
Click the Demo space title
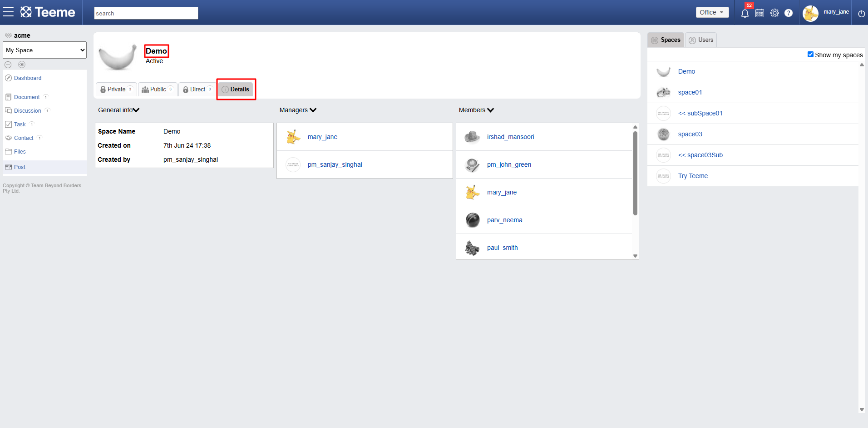coord(156,51)
